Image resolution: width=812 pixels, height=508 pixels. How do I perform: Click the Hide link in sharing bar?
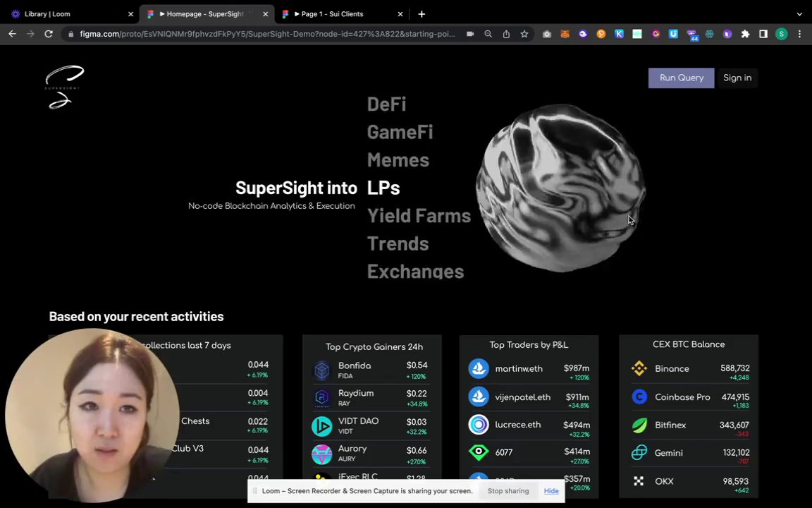[551, 491]
